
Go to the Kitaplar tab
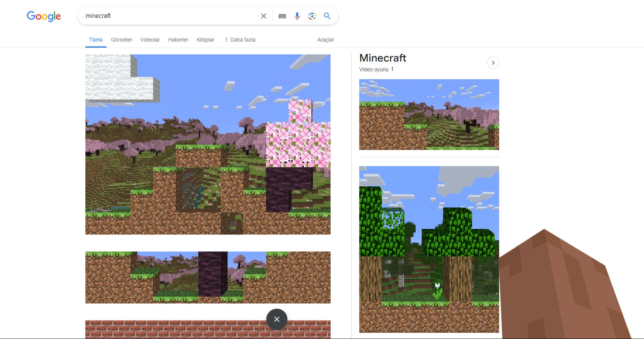(x=205, y=40)
